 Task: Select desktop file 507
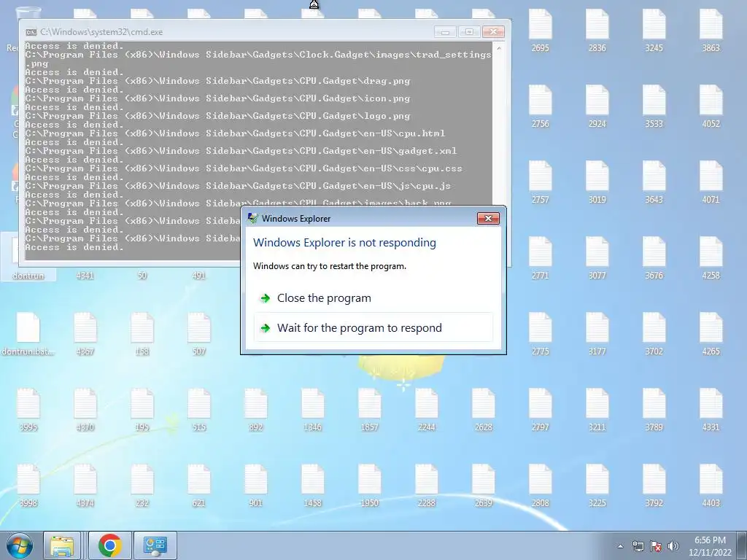click(198, 333)
